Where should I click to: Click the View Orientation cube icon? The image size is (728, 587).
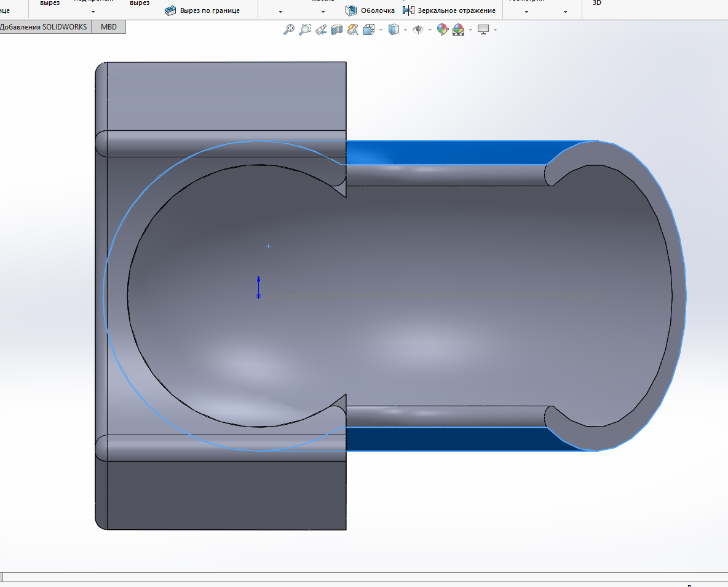click(369, 30)
